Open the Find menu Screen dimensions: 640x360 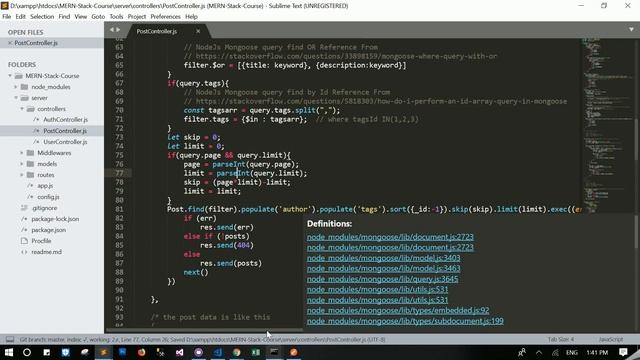(64, 17)
